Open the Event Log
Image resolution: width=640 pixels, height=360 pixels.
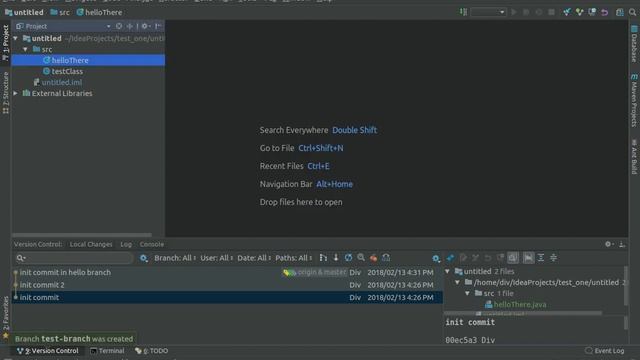(x=604, y=351)
